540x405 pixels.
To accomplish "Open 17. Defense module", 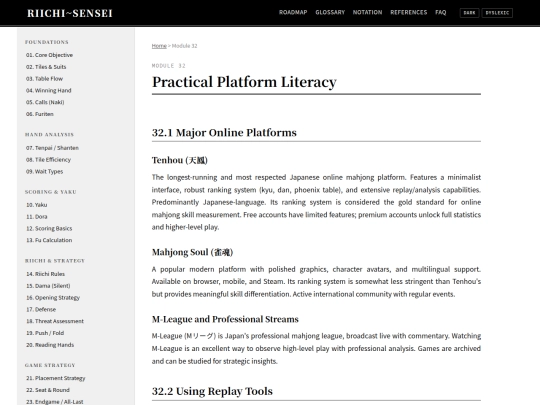I will [41, 309].
